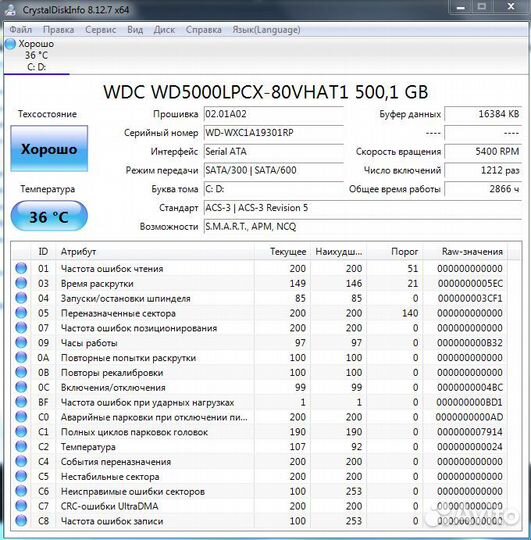The width and height of the screenshot is (531, 540).
Task: Open the Сервис menu
Action: 100,30
